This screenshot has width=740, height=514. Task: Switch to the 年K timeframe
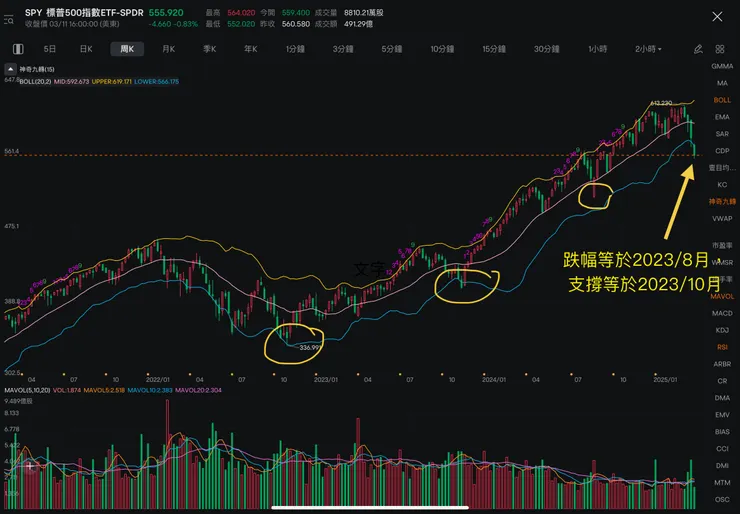251,49
